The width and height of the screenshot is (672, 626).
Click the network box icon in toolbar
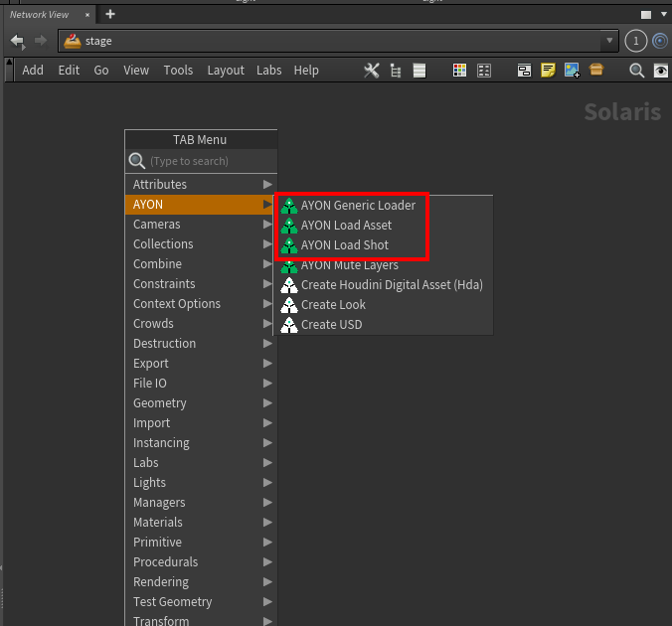pyautogui.click(x=524, y=71)
